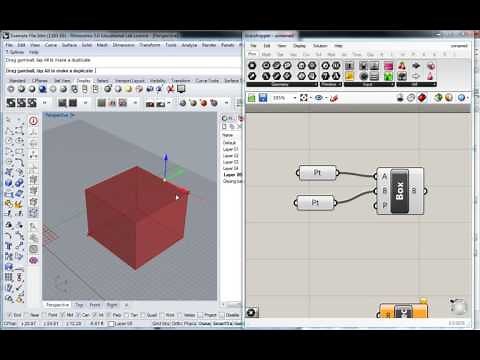Select the upper Pt parameter node
480x360 pixels.
317,173
